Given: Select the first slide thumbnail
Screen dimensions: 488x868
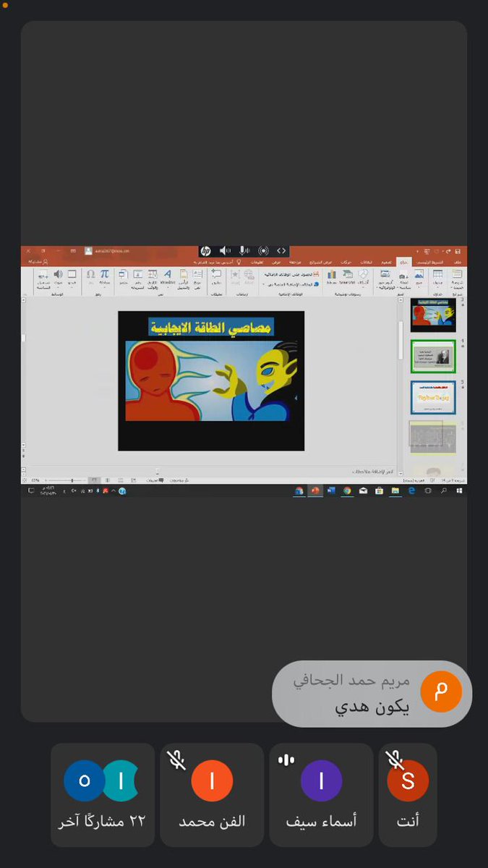Looking at the screenshot, I should [x=433, y=316].
